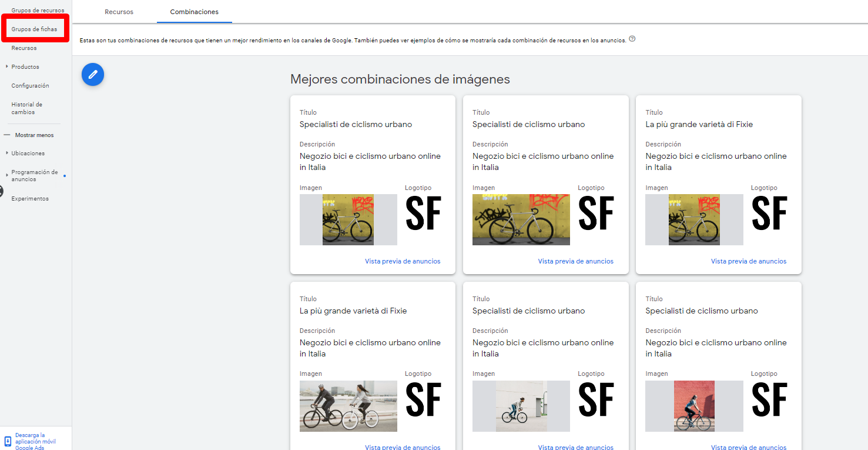868x450 pixels.
Task: Open Programación de anuncios in sidebar
Action: click(x=35, y=176)
